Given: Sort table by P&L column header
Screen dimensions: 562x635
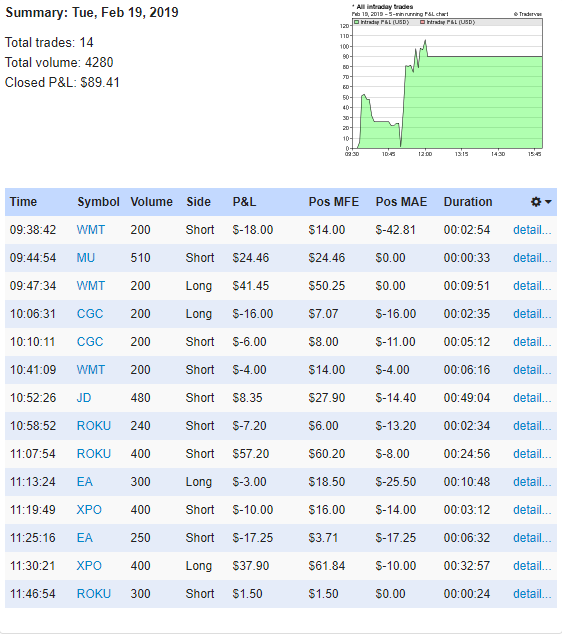Looking at the screenshot, I should coord(244,202).
